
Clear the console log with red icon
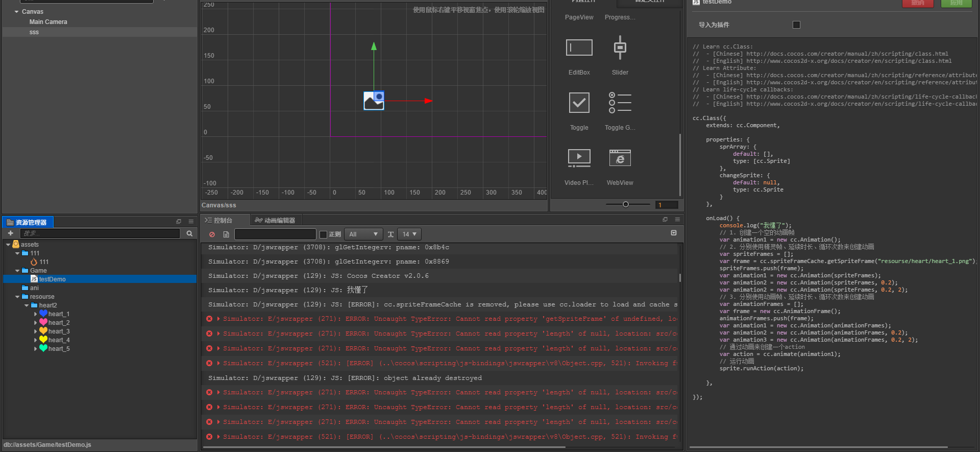[x=212, y=234]
